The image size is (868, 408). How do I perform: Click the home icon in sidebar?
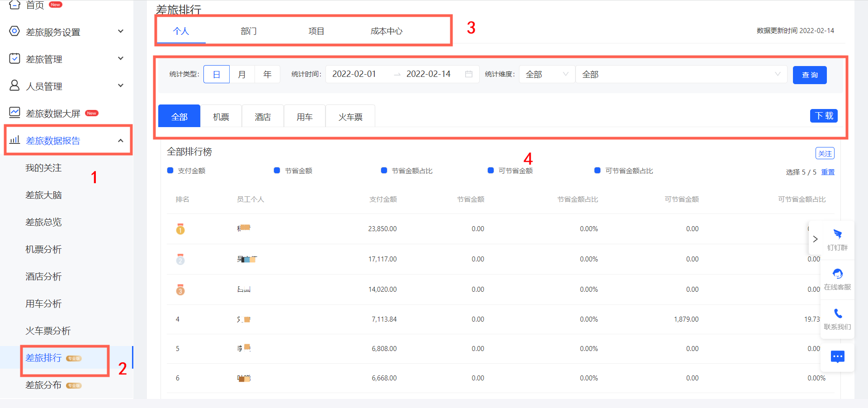14,5
